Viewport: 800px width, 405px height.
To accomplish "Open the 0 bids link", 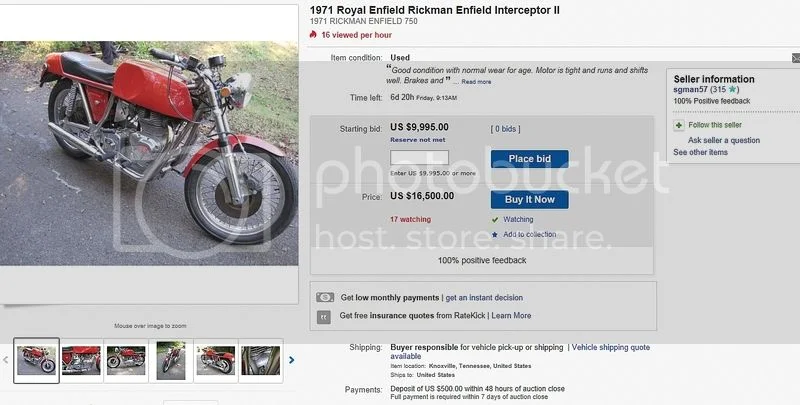I will click(x=506, y=129).
